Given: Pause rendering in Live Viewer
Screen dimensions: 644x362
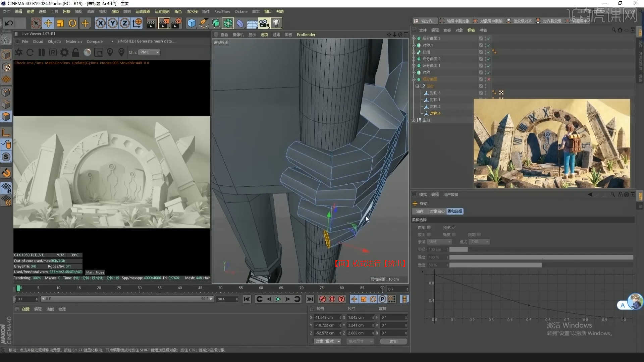Looking at the screenshot, I should point(42,52).
